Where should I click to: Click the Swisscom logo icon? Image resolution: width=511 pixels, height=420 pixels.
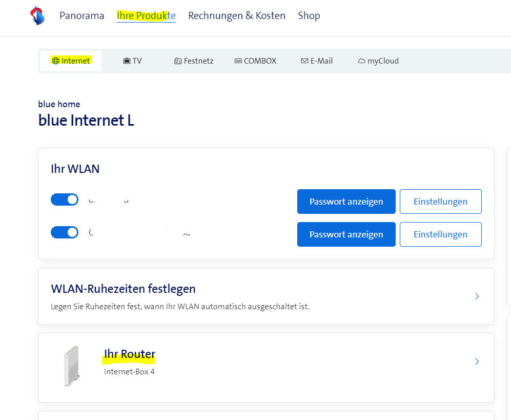point(37,16)
